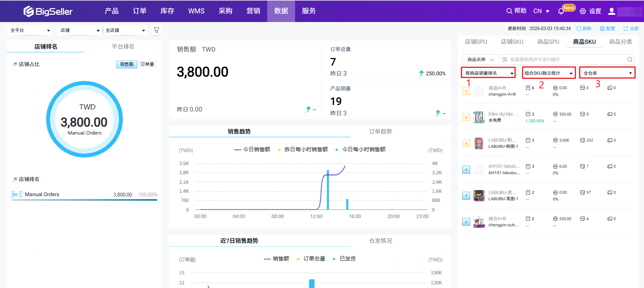This screenshot has height=288, width=644.
Task: Open the notification bell
Action: tap(561, 11)
